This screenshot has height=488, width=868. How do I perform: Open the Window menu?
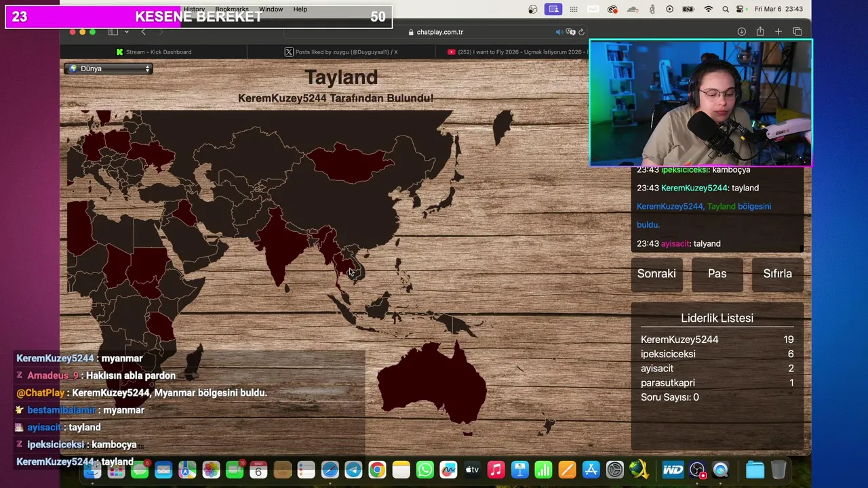(271, 9)
